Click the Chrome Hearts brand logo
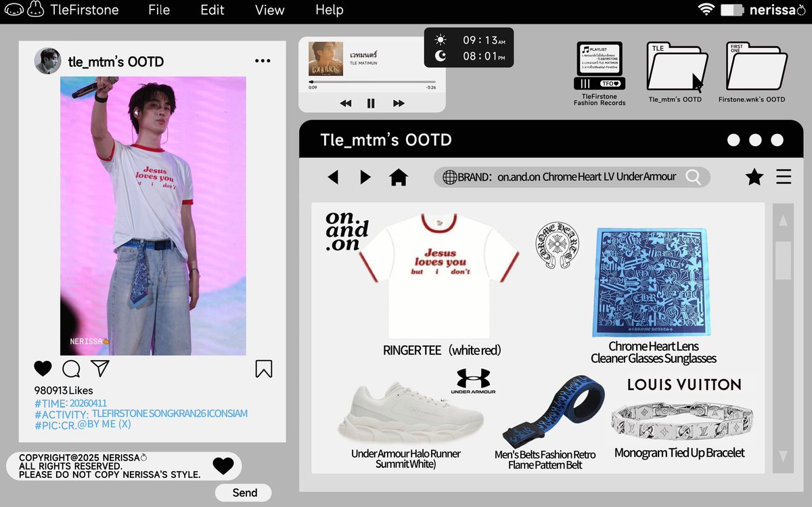Screen dimensions: 812x507 click(x=558, y=244)
